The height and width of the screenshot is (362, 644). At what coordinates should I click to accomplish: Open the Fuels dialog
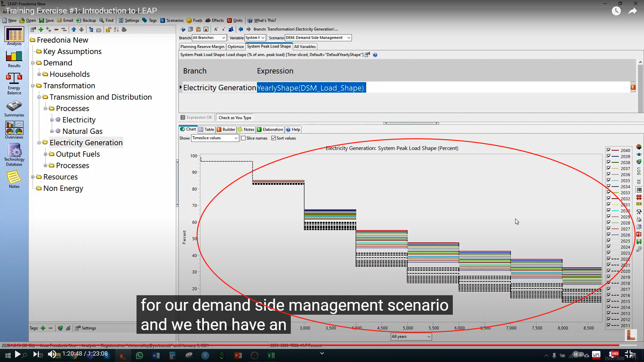[x=194, y=20]
